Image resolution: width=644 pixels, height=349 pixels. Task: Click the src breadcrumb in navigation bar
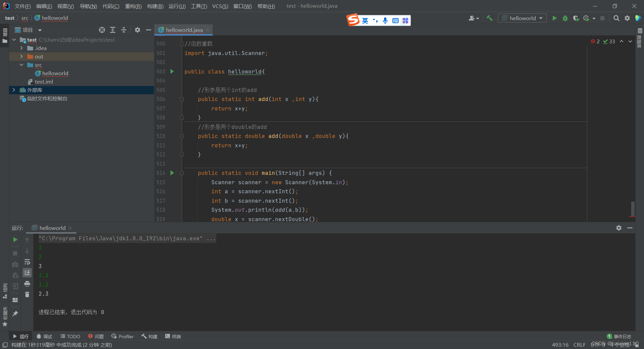[25, 18]
